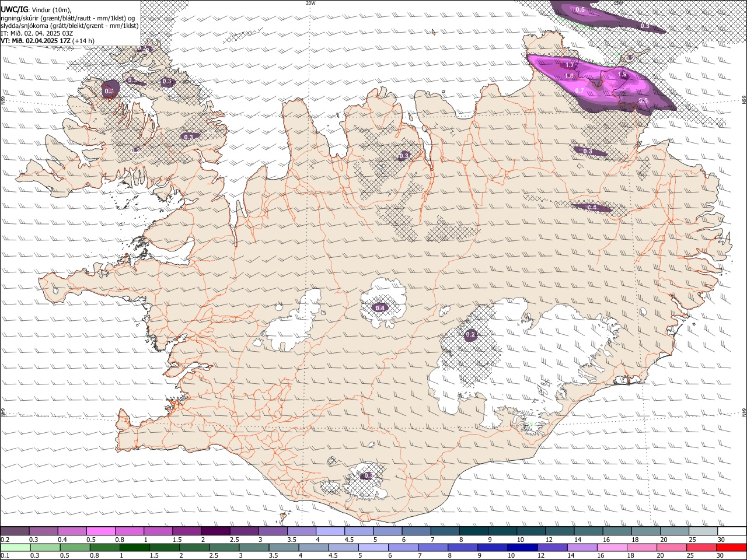Click the 1.6 precipitation value in the northeast
The height and width of the screenshot is (560, 747).
[x=569, y=76]
